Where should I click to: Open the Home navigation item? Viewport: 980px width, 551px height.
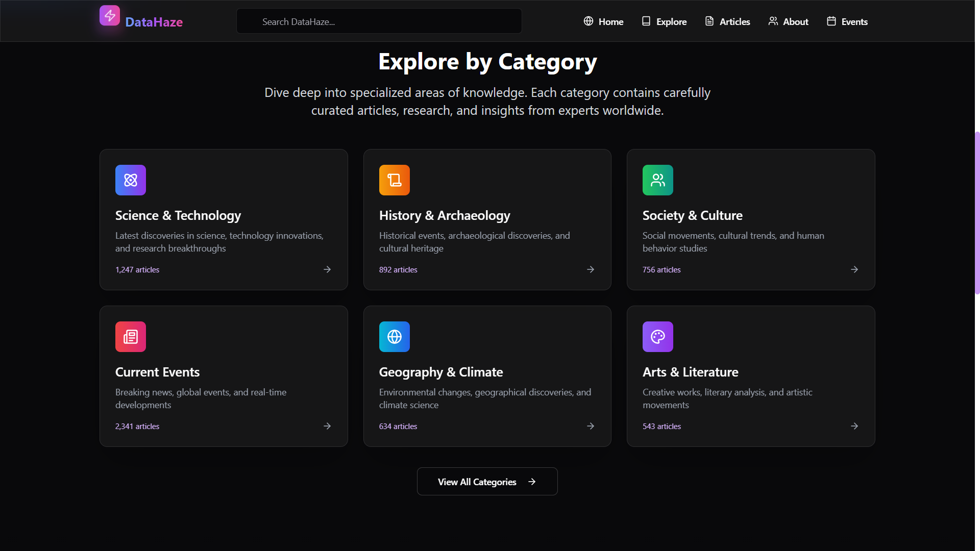point(603,21)
